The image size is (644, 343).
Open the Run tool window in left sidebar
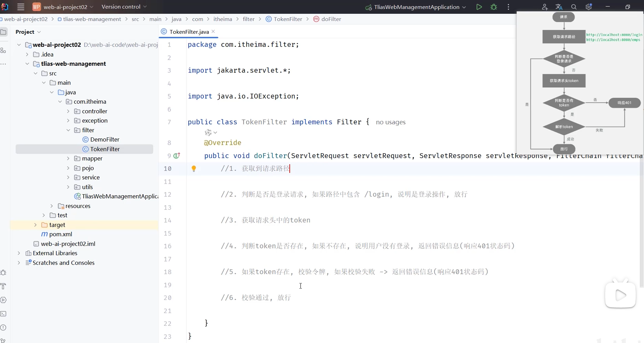3,300
